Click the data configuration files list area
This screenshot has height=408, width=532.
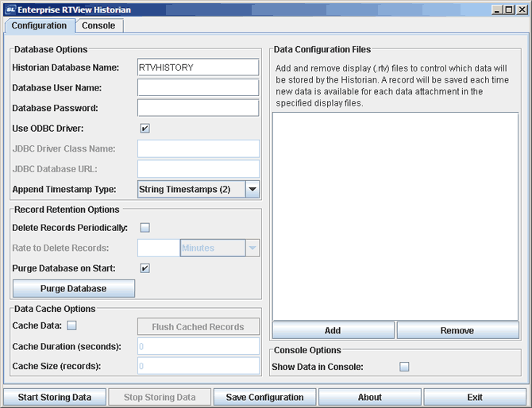[395, 217]
